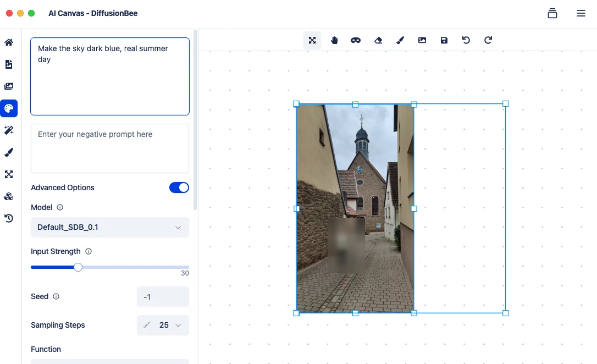Click the "AI Canvas - DiffusionBee" window title
Image resolution: width=597 pixels, height=364 pixels.
point(93,13)
